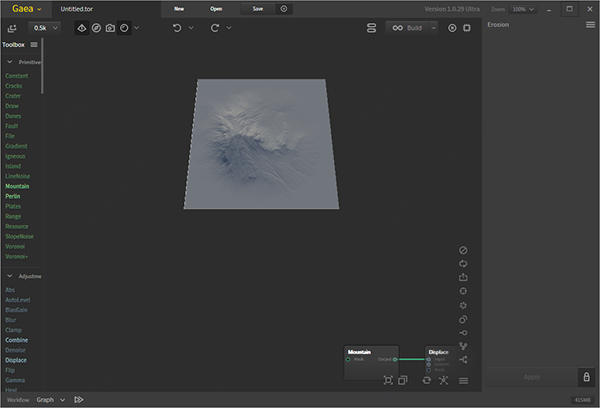
Task: Click the slashed circle icon in graph sidebar
Action: [x=463, y=250]
